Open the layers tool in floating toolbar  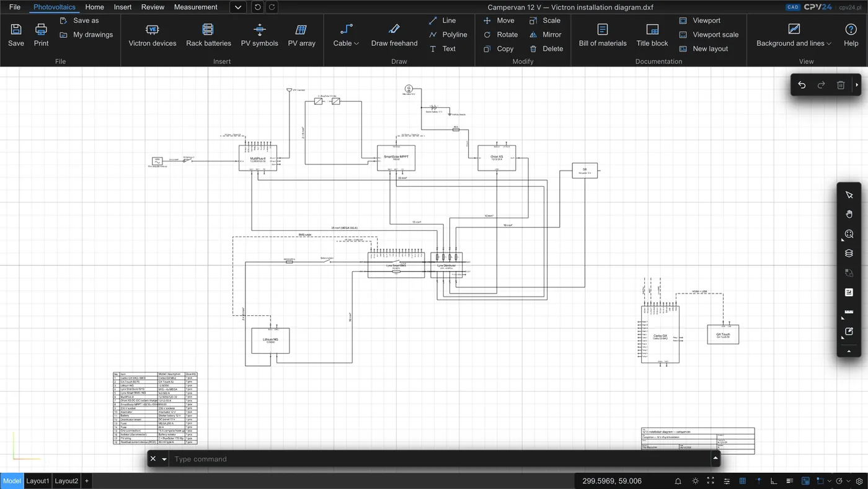click(x=849, y=253)
